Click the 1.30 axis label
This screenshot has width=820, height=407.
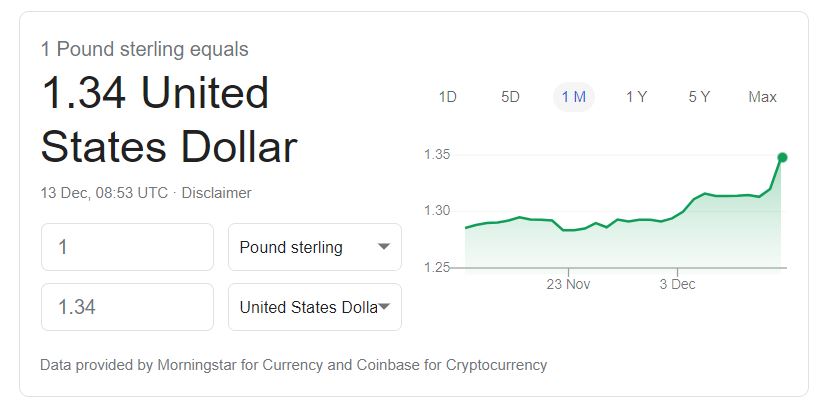click(438, 211)
